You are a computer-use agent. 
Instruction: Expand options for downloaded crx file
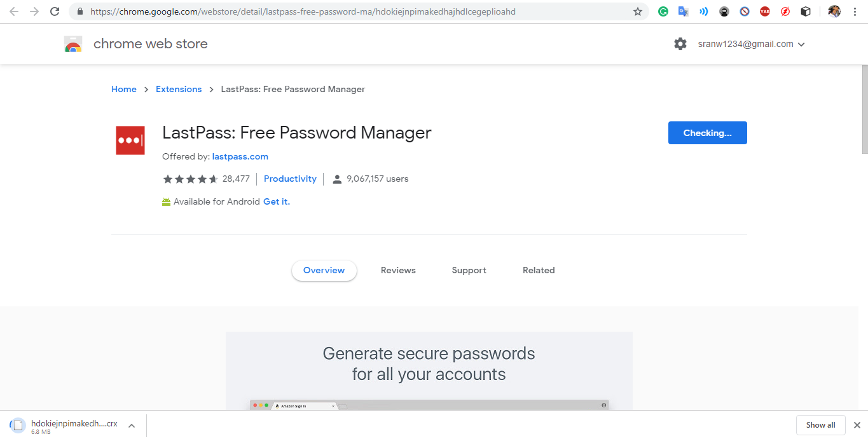click(x=131, y=425)
